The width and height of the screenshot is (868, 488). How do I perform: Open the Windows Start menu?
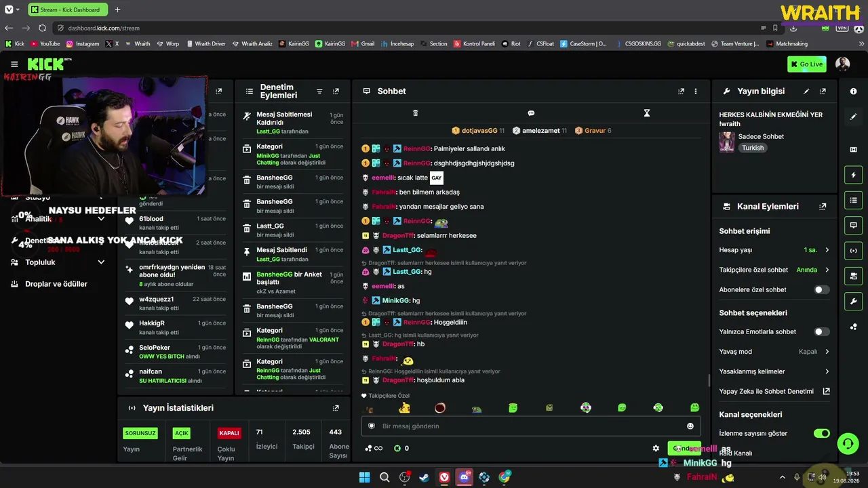(364, 477)
